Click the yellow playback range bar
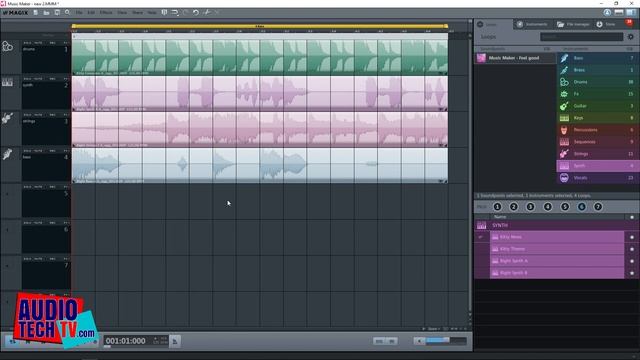 tap(260, 26)
